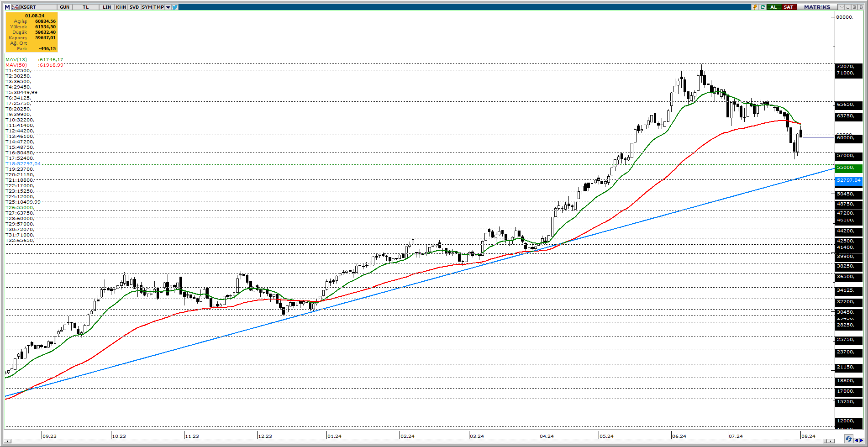Click the horizontal scrollbar right arrow

831,441
